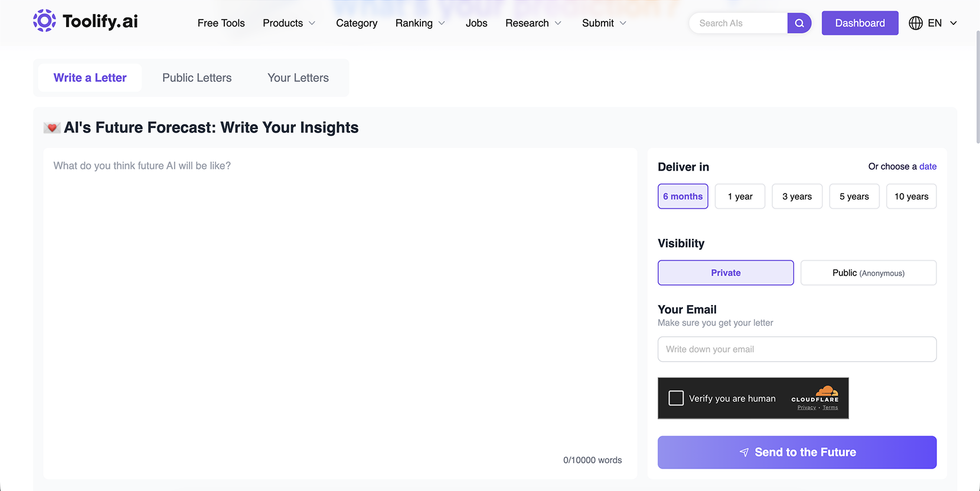This screenshot has height=491, width=980.
Task: Click the page vertical scrollbar
Action: point(978,89)
